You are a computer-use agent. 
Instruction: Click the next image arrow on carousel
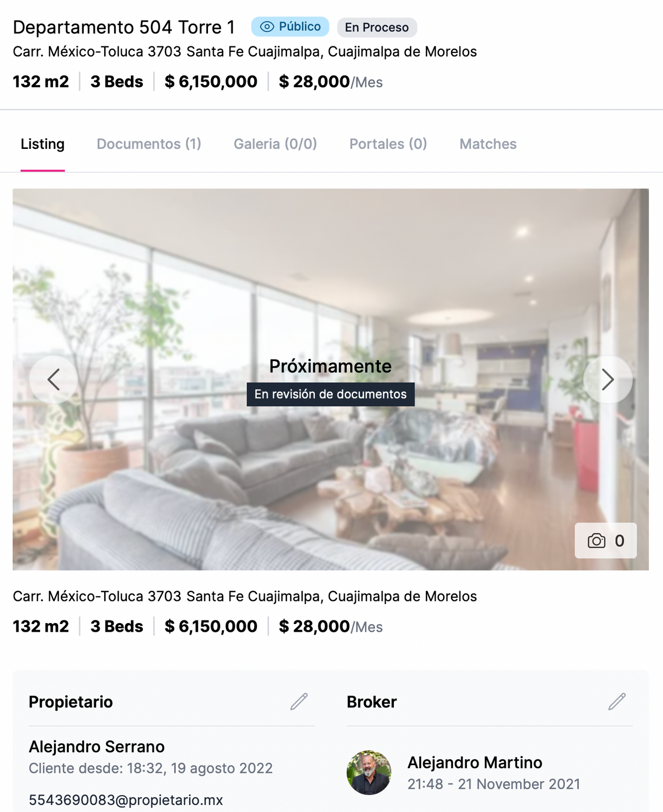pyautogui.click(x=608, y=380)
